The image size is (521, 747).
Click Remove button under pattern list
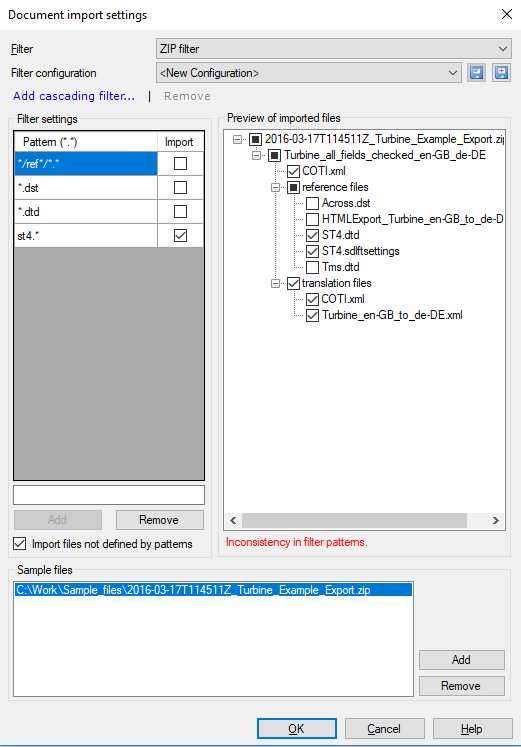(x=160, y=520)
